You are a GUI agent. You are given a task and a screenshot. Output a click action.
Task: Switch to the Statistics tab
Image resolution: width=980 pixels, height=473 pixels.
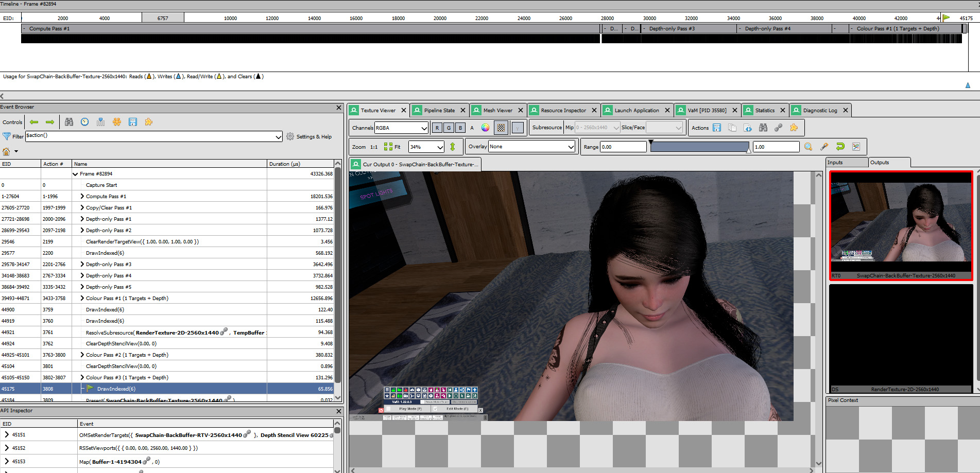pyautogui.click(x=765, y=110)
